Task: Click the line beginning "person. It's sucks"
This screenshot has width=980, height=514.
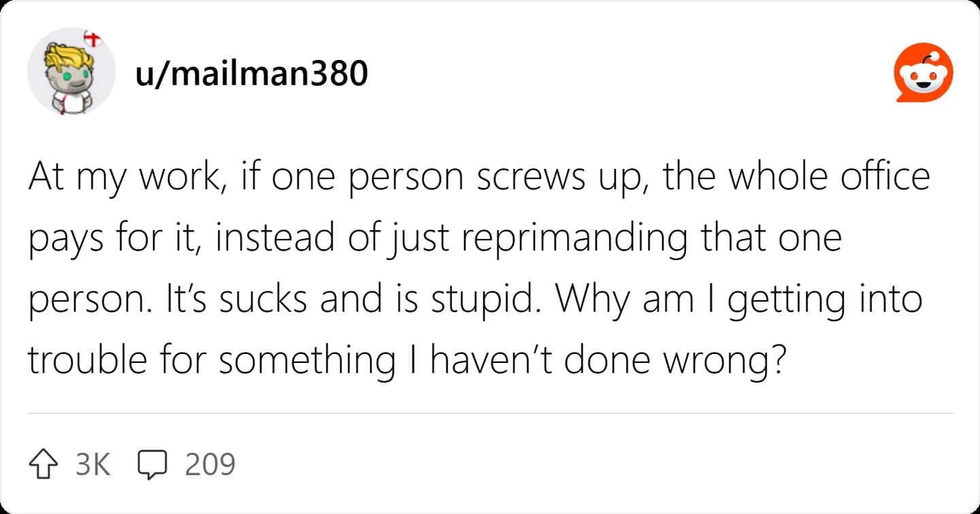Action: 475,299
